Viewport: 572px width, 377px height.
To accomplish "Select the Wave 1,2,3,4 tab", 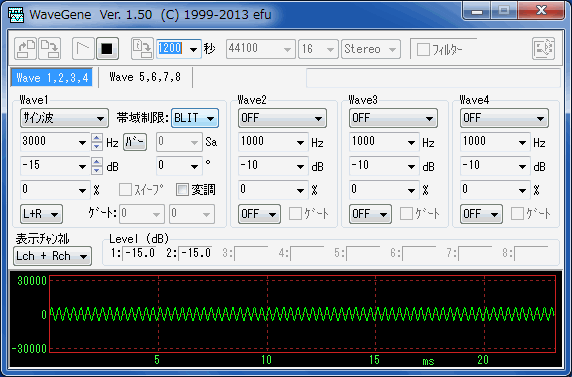I will (x=52, y=77).
